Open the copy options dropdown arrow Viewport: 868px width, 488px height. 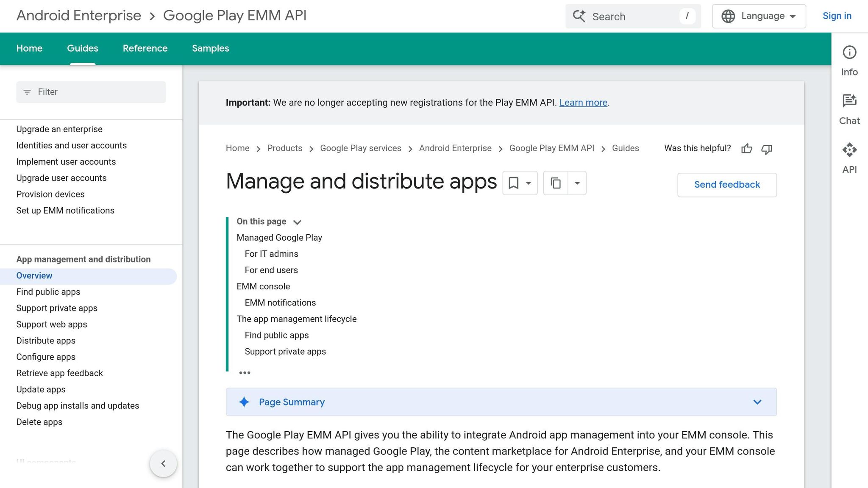pos(577,183)
